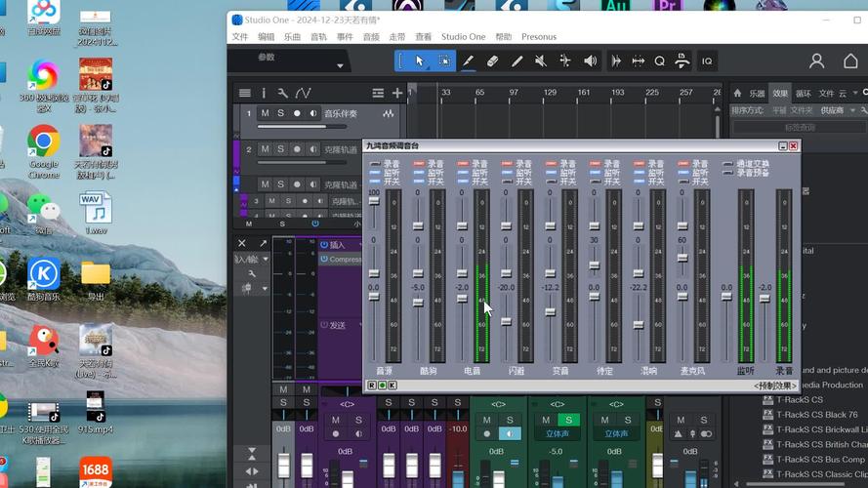Viewport: 868px width, 488px height.
Task: Open the Presonus menu
Action: point(539,36)
